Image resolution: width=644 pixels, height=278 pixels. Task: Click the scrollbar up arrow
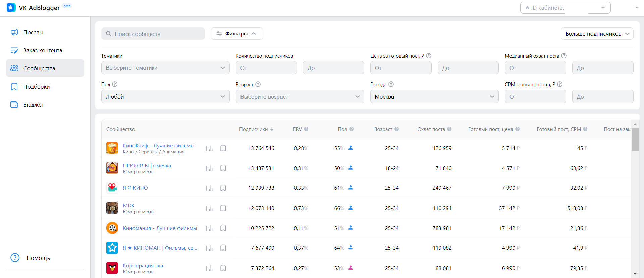[635, 124]
